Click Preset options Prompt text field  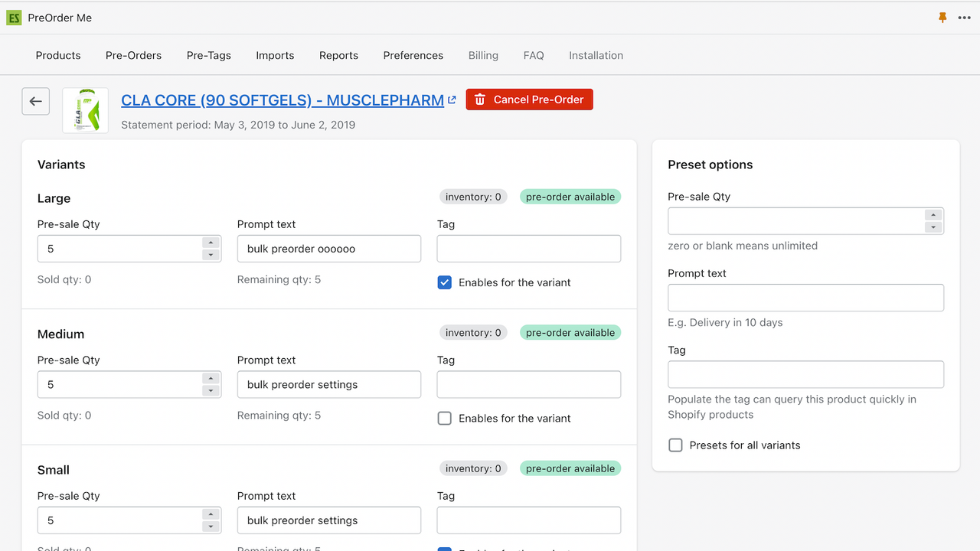tap(806, 298)
